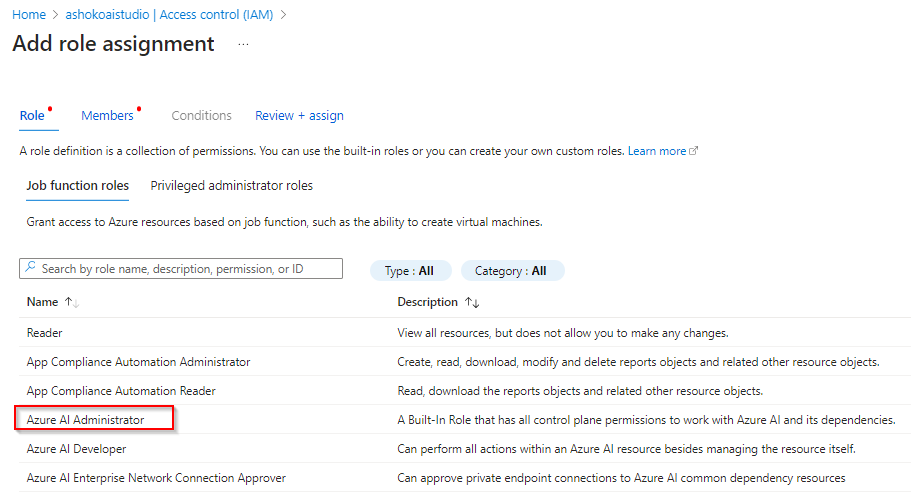Go to ashokoaistudio Access control (IAM) breadcrumb
The width and height of the screenshot is (911, 494).
coord(169,15)
